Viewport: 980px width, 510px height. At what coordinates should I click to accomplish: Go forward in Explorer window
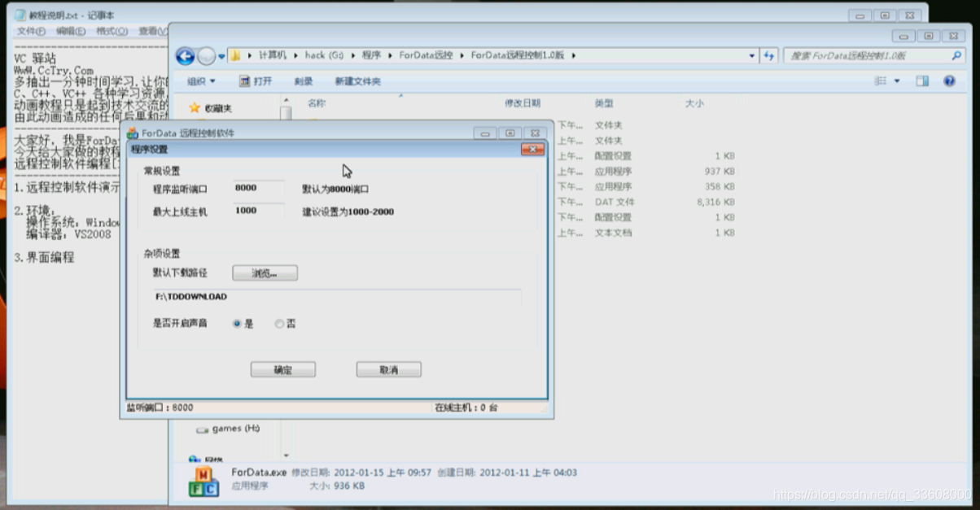(206, 56)
